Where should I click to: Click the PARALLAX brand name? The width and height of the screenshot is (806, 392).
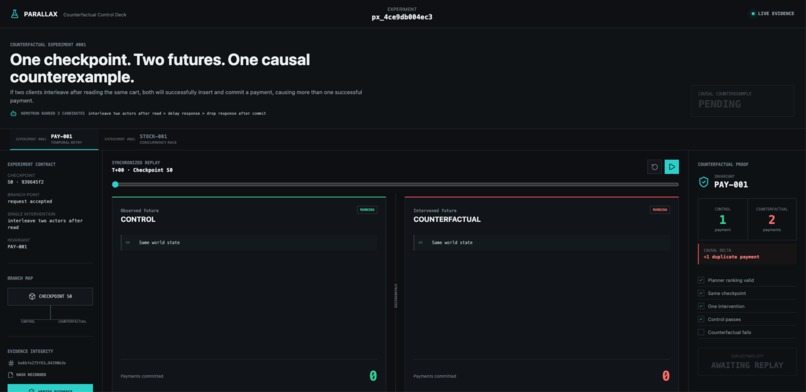41,14
